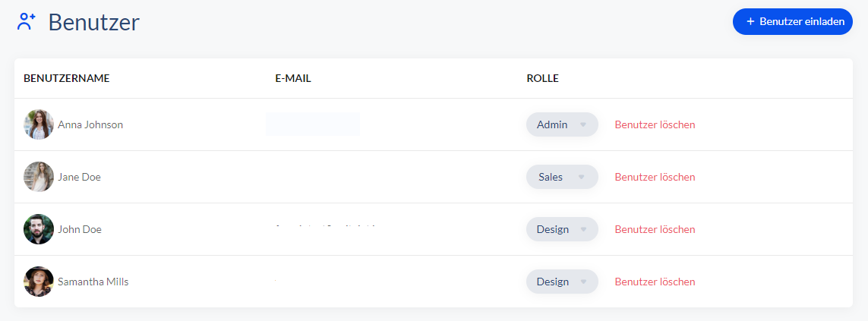The width and height of the screenshot is (868, 321).
Task: Click the E-MAIL column header
Action: 293,79
